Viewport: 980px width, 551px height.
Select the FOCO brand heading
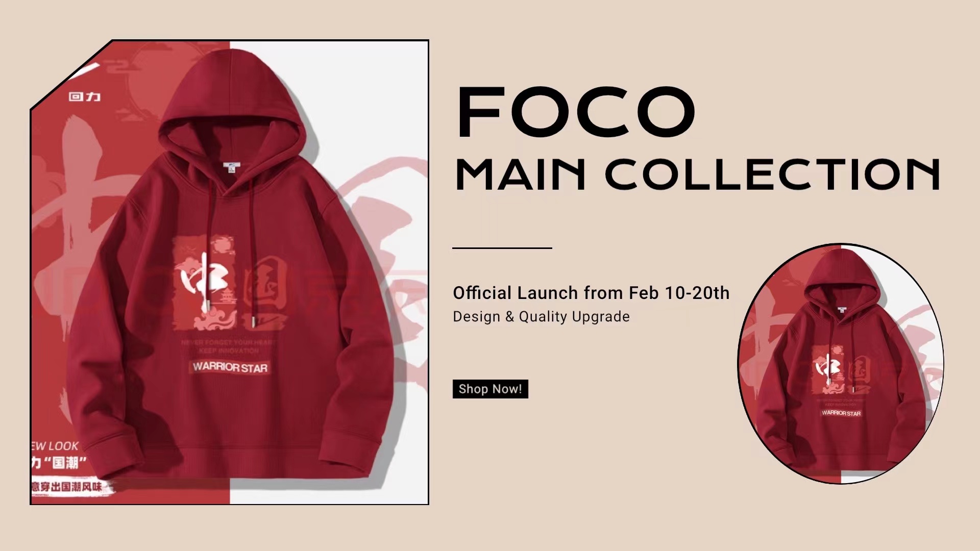(x=576, y=112)
